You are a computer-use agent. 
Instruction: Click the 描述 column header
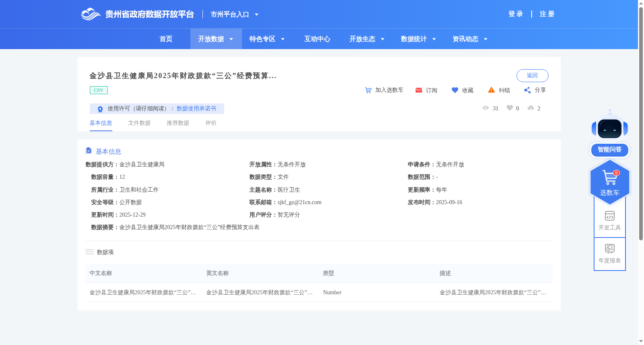click(x=445, y=273)
